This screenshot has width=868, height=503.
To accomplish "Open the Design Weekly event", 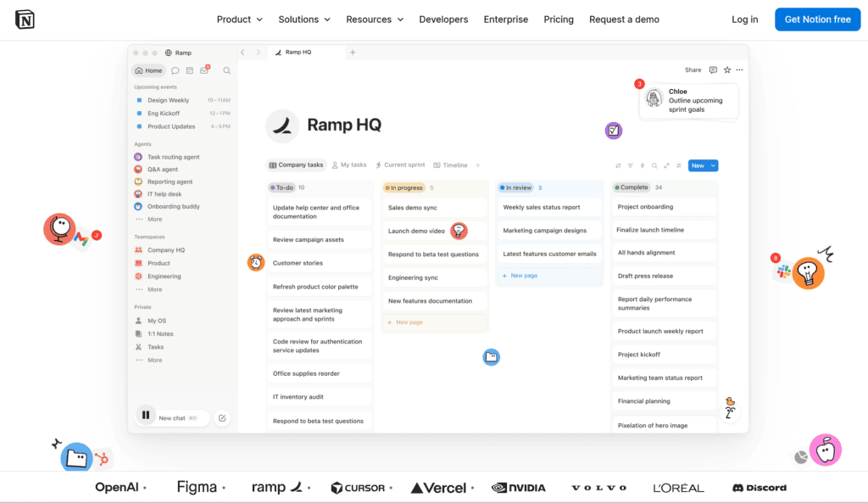I will coord(183,100).
